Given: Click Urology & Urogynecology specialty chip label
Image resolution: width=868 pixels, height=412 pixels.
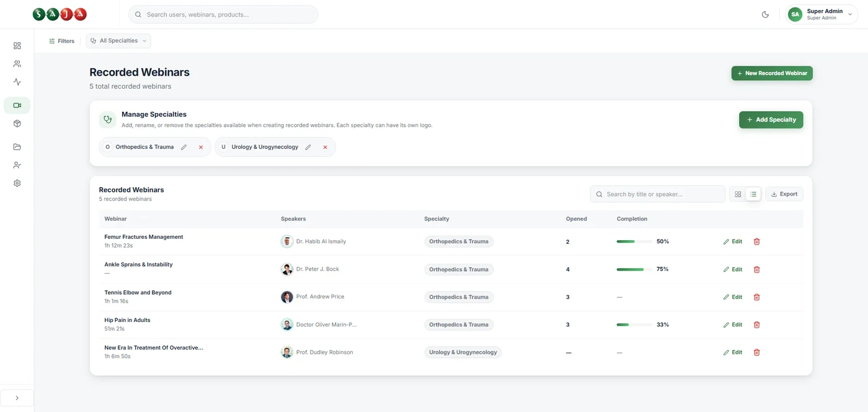Looking at the screenshot, I should (x=265, y=147).
